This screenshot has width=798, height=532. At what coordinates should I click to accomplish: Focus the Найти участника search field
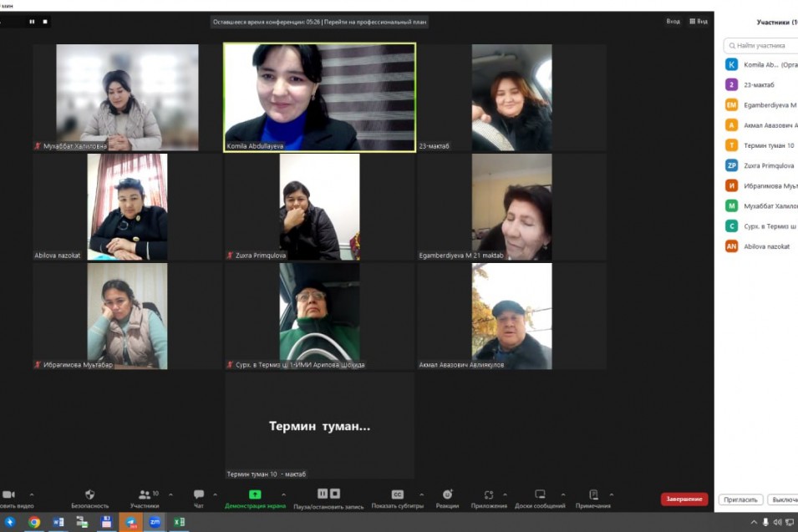(x=761, y=46)
